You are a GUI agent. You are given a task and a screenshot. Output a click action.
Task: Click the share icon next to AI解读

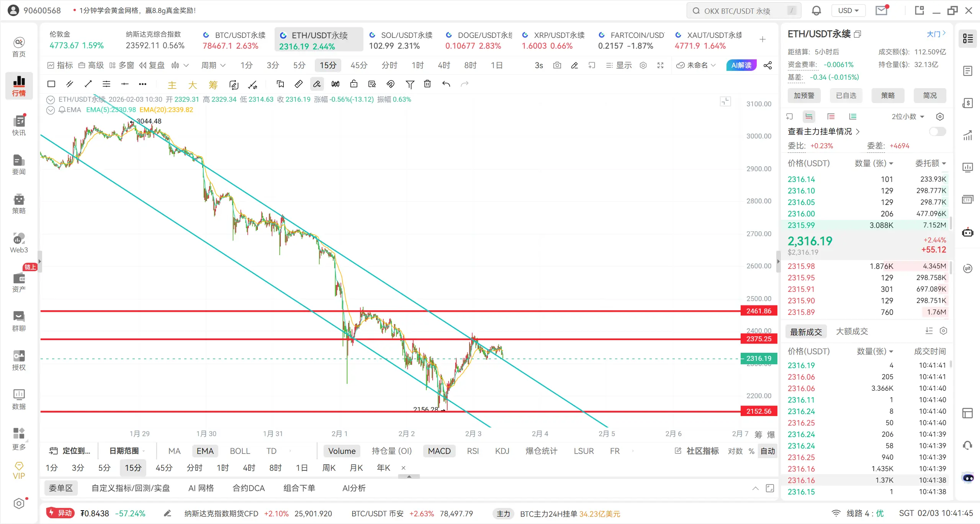click(x=767, y=65)
